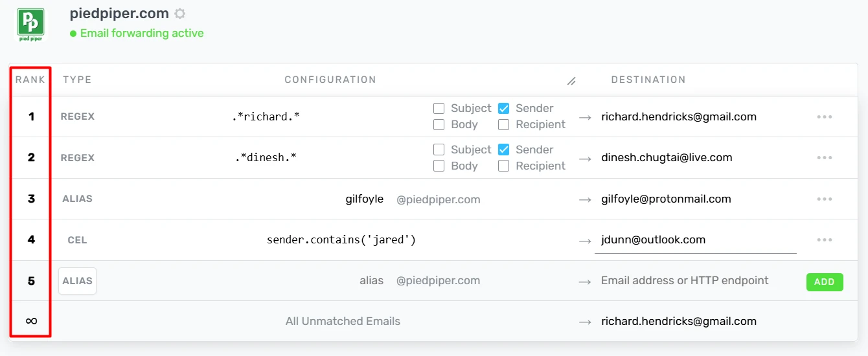This screenshot has height=356, width=868.
Task: Open the three-dots menu for gilfoyle alias
Action: (824, 199)
